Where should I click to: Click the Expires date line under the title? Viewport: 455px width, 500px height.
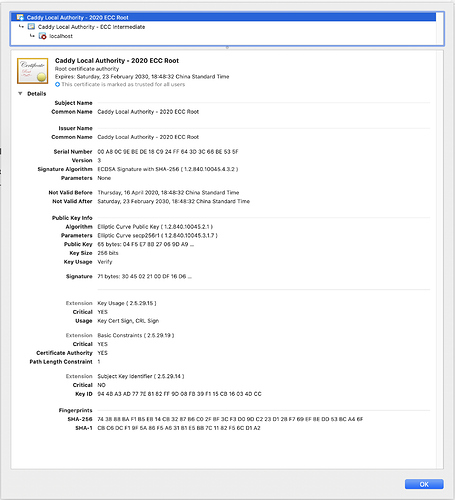pos(142,77)
